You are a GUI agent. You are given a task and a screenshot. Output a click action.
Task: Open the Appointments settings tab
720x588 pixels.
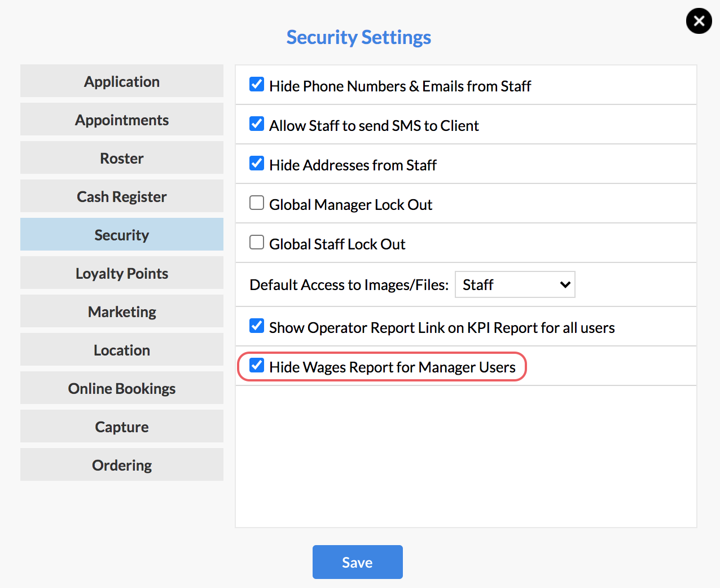(122, 120)
